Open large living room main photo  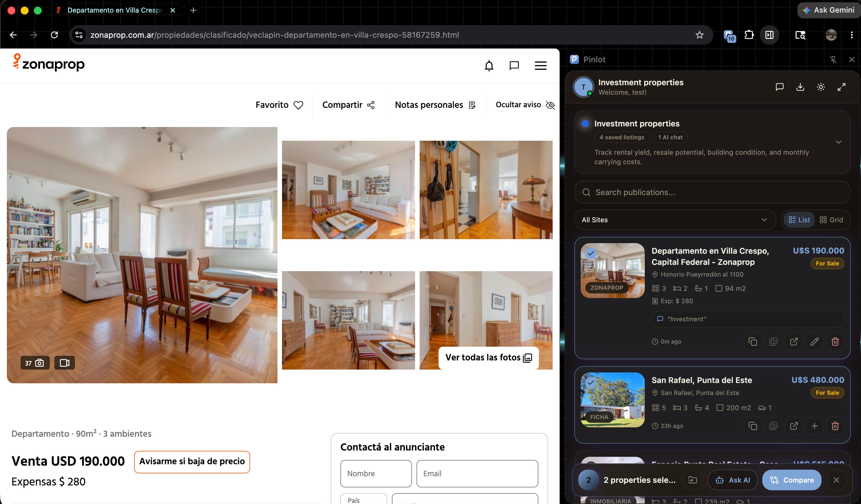[x=142, y=255]
